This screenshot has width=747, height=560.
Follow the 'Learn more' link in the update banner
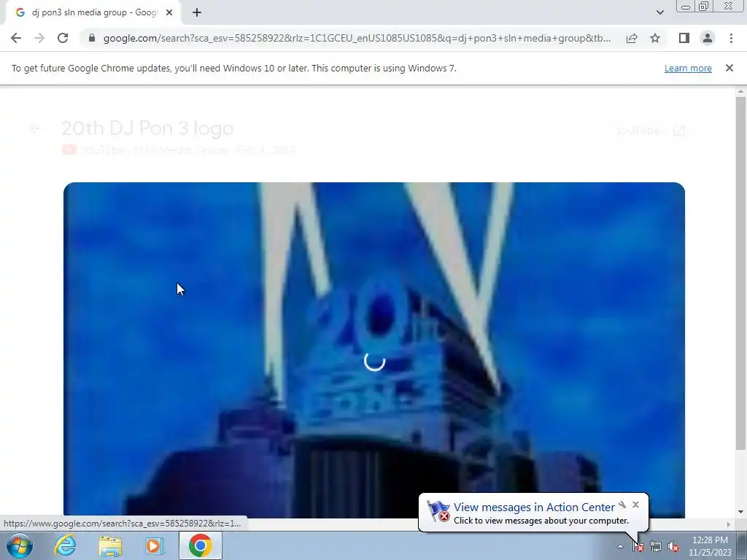(x=688, y=68)
